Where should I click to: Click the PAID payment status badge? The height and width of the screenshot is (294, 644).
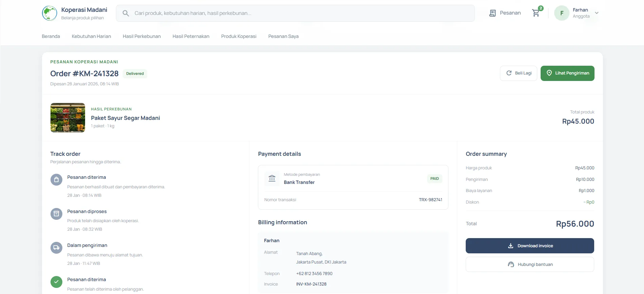tap(435, 178)
